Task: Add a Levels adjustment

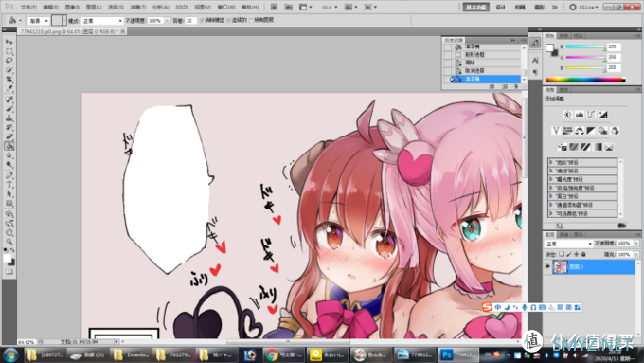Action: 580,115
